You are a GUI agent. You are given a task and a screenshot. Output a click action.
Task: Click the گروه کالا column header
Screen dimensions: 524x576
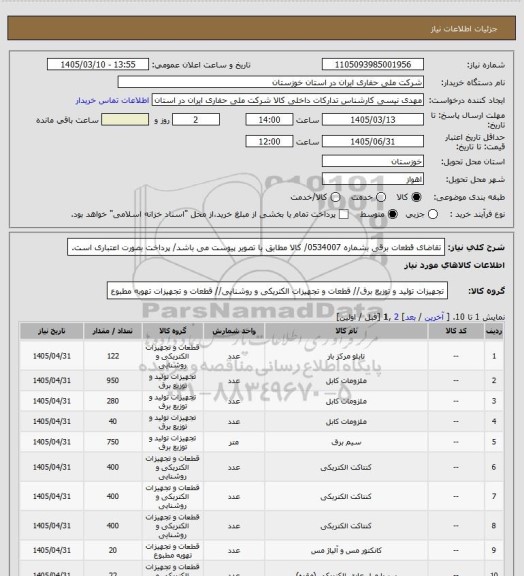[x=172, y=331]
